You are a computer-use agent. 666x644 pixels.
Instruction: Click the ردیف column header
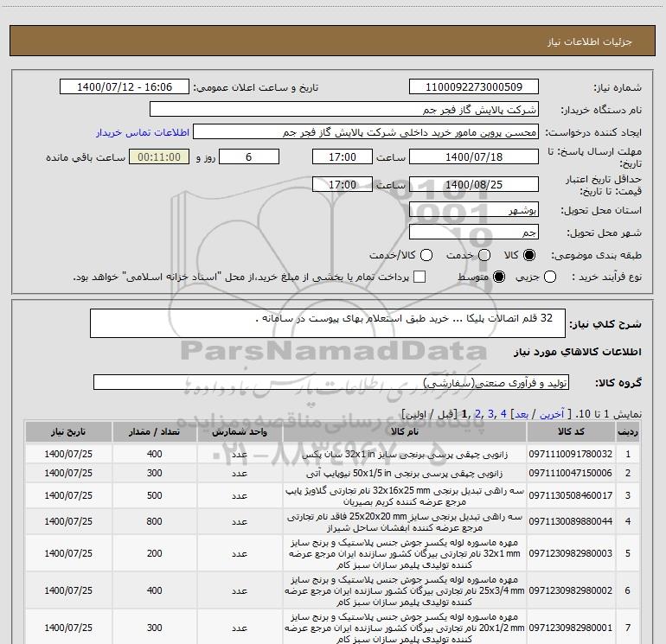pyautogui.click(x=628, y=431)
